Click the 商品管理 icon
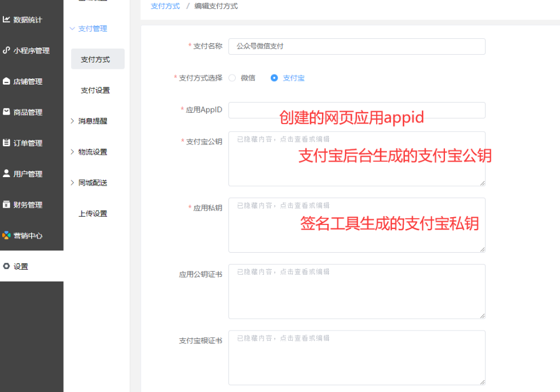This screenshot has height=392, width=560. pos(6,112)
